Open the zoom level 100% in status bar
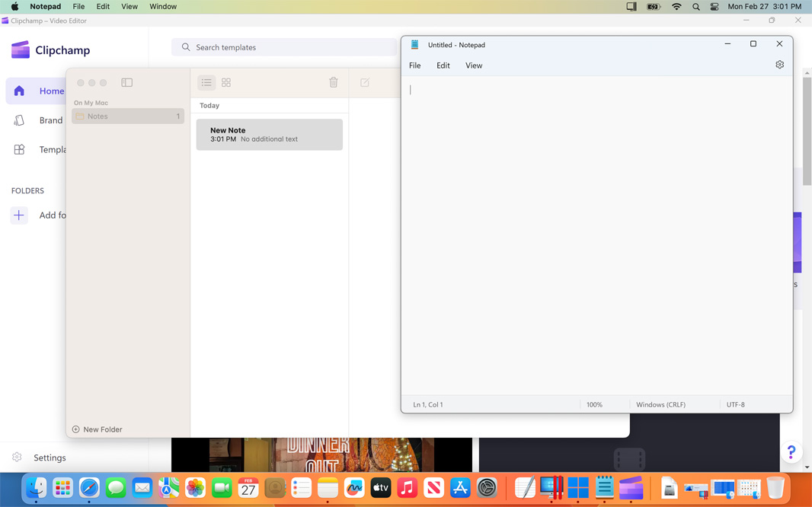Image resolution: width=812 pixels, height=507 pixels. 594,405
